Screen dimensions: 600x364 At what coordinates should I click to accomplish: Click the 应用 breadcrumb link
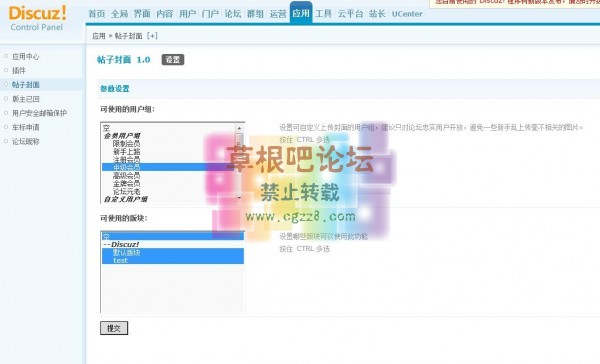99,36
